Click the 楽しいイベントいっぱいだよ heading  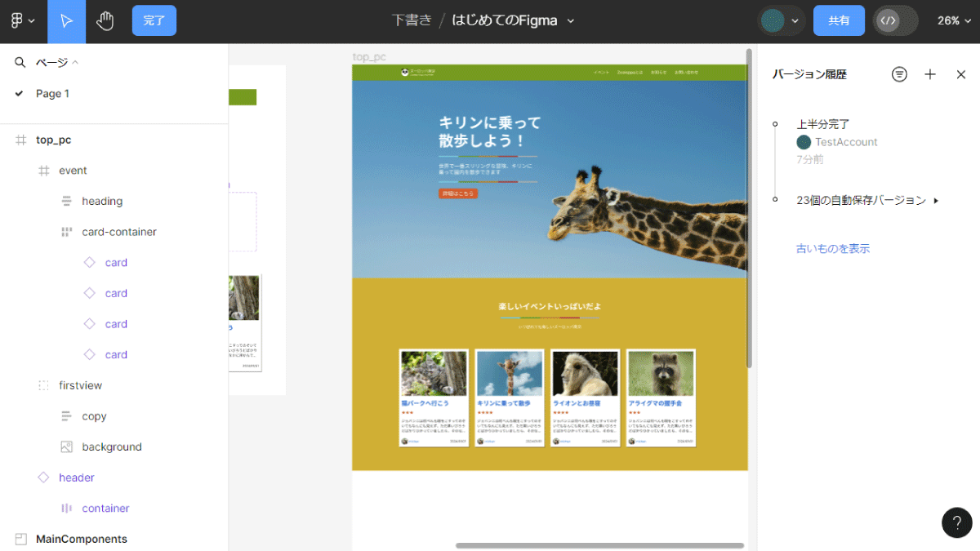tap(550, 306)
